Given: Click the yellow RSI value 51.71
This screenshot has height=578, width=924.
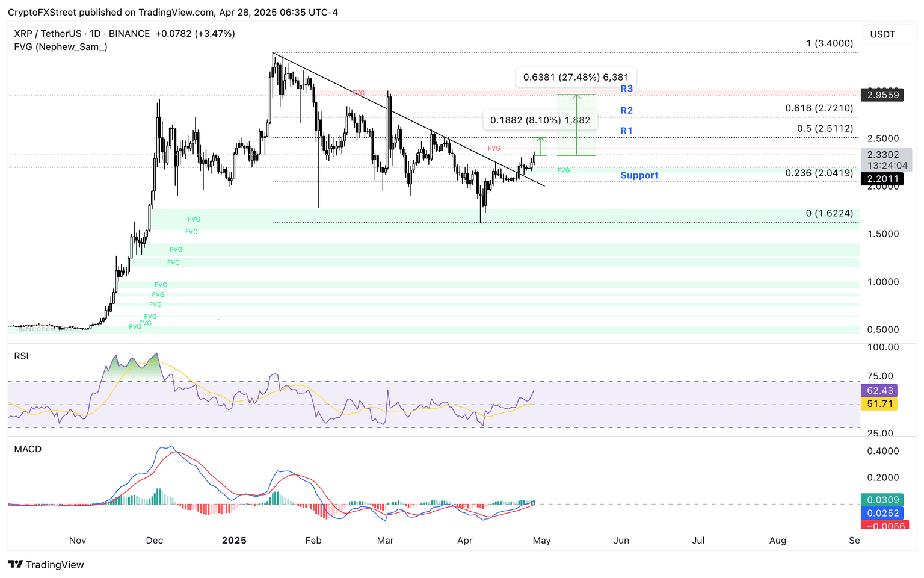Looking at the screenshot, I should (x=879, y=404).
